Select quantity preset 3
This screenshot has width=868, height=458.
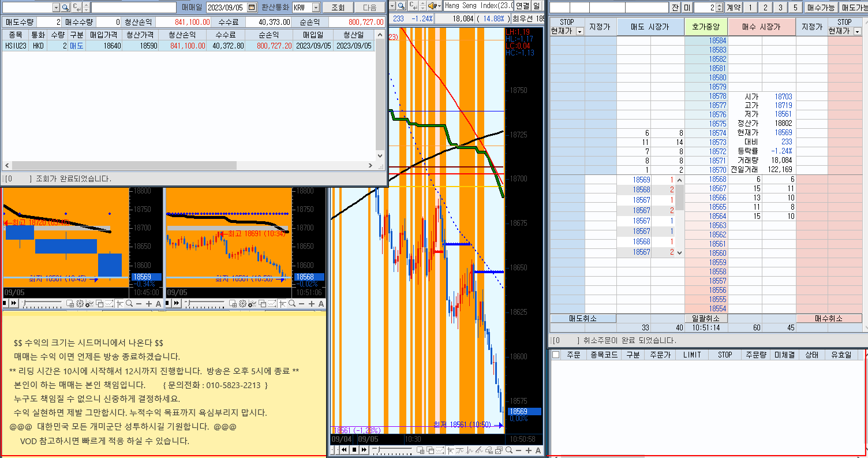[x=780, y=8]
